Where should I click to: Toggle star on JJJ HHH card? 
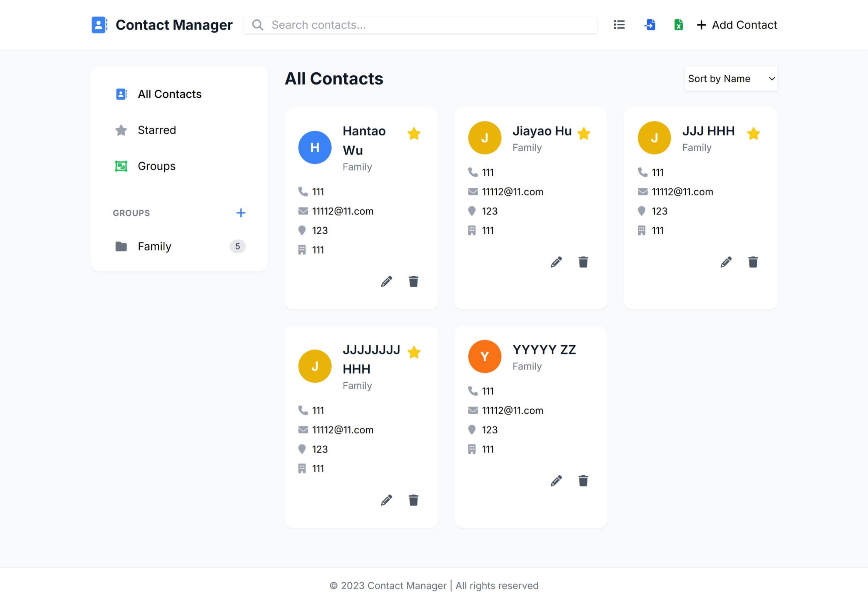(753, 134)
